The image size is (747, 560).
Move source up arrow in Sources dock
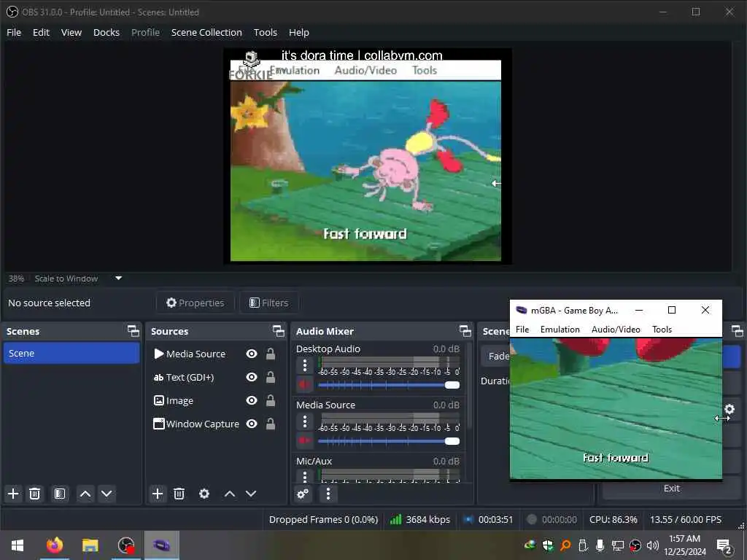[230, 494]
